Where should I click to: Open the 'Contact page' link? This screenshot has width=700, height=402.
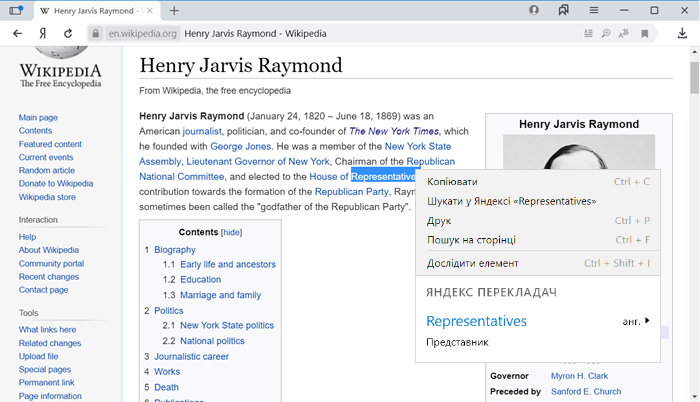pos(43,290)
